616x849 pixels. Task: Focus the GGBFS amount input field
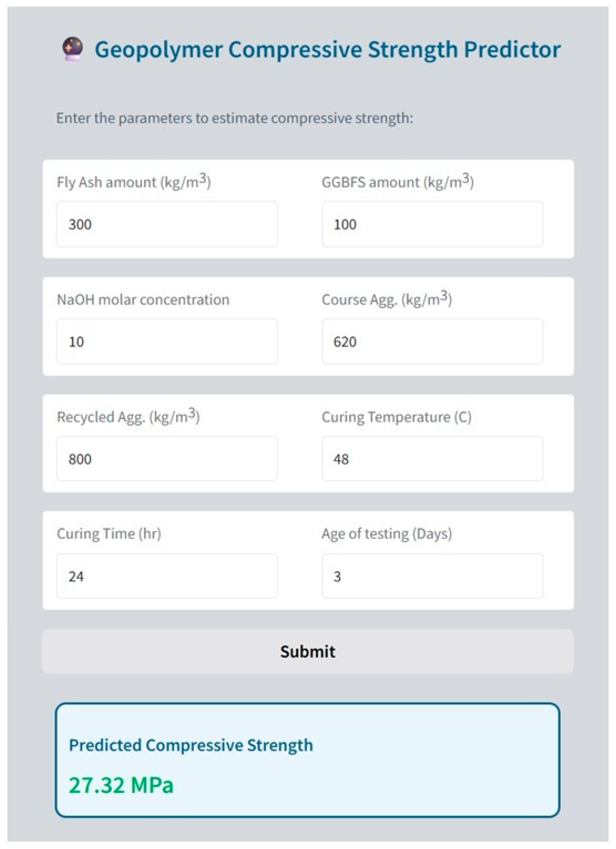(432, 224)
